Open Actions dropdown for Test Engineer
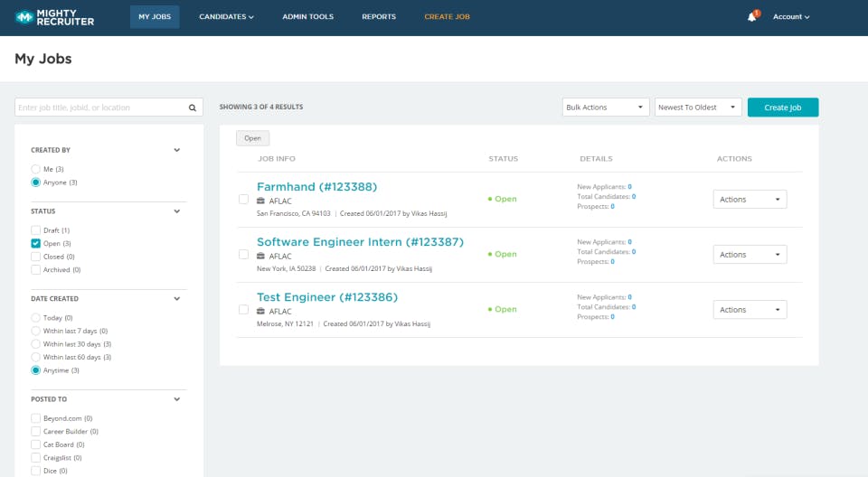868x477 pixels. click(750, 310)
